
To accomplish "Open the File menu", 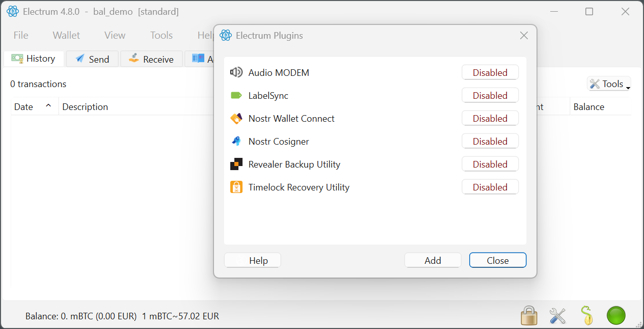I will (21, 35).
